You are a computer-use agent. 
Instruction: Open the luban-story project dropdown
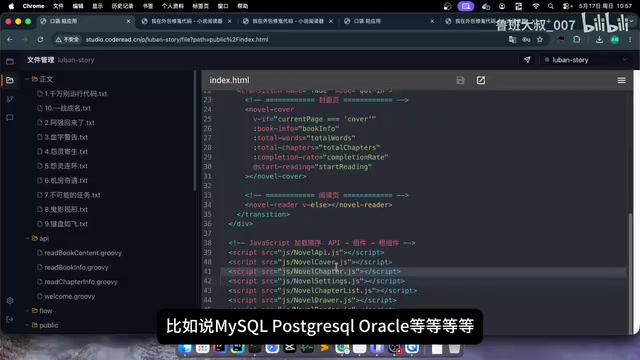(586, 60)
